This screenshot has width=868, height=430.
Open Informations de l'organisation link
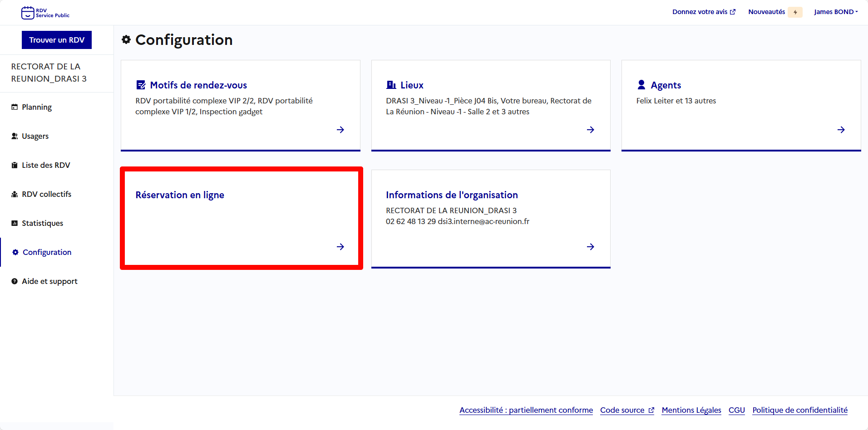[x=452, y=195]
